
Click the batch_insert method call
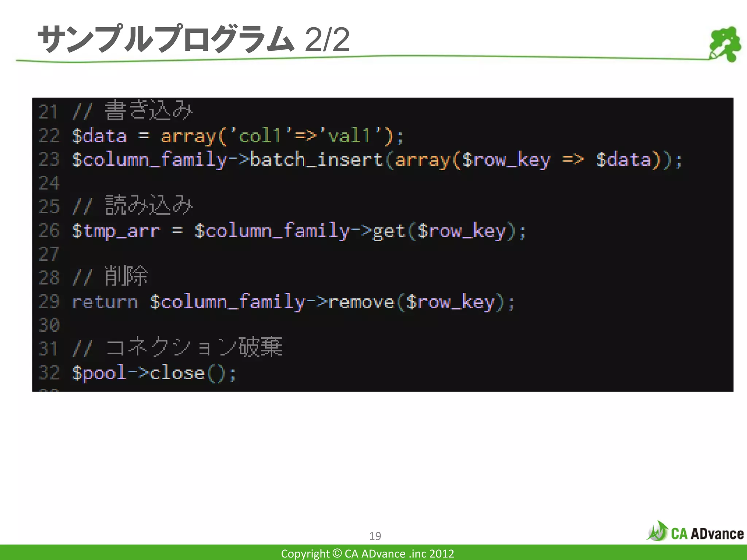click(316, 160)
